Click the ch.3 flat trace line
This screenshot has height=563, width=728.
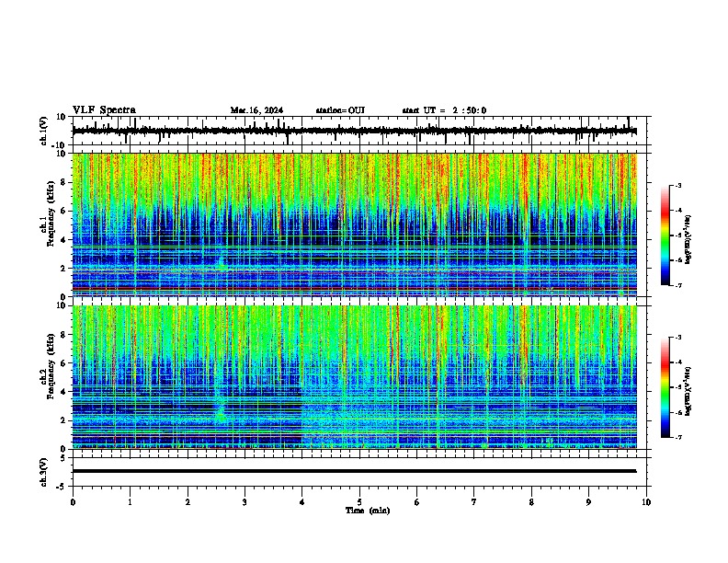pyautogui.click(x=354, y=471)
